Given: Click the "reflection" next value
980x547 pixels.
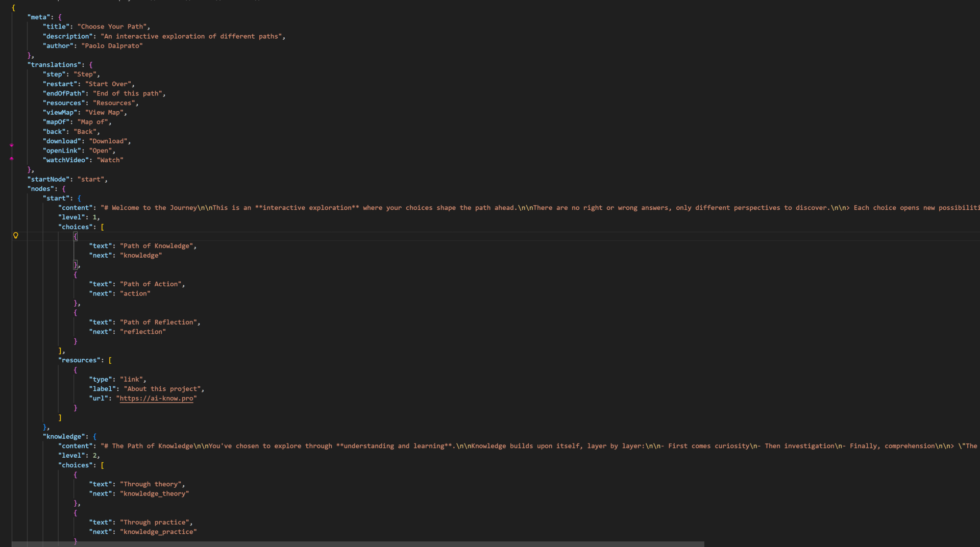Looking at the screenshot, I should tap(143, 332).
